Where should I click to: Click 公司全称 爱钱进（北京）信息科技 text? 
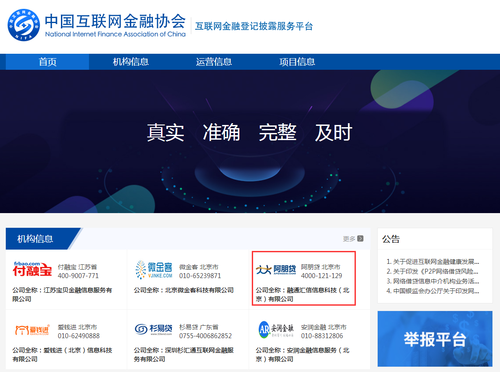(x=62, y=354)
